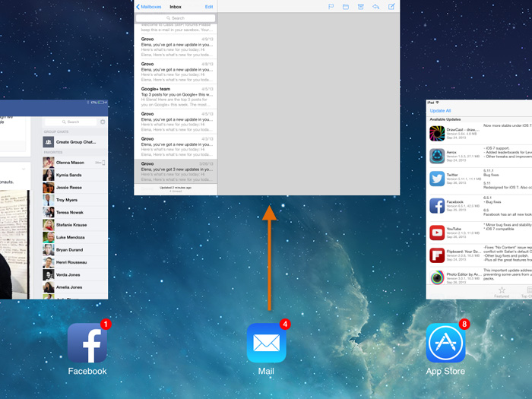
Task: Select the Photo Editor app in App Store updates
Action: coord(478,277)
